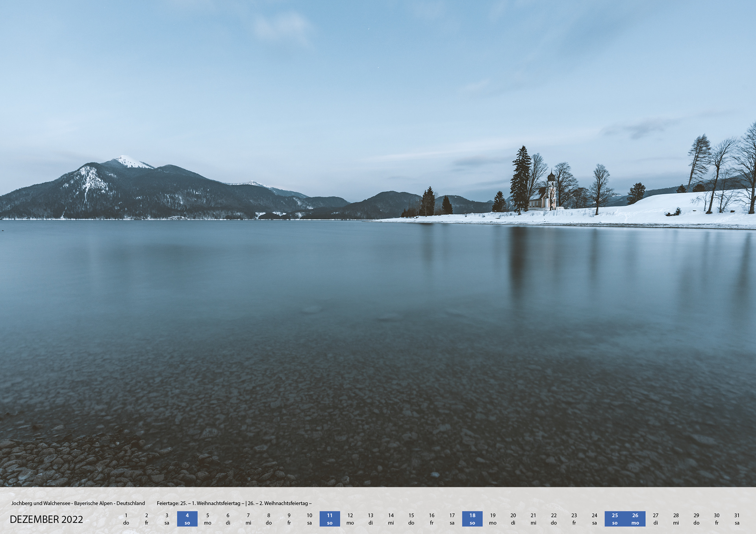Click day 9 'fr' date
The height and width of the screenshot is (534, 756).
[289, 519]
